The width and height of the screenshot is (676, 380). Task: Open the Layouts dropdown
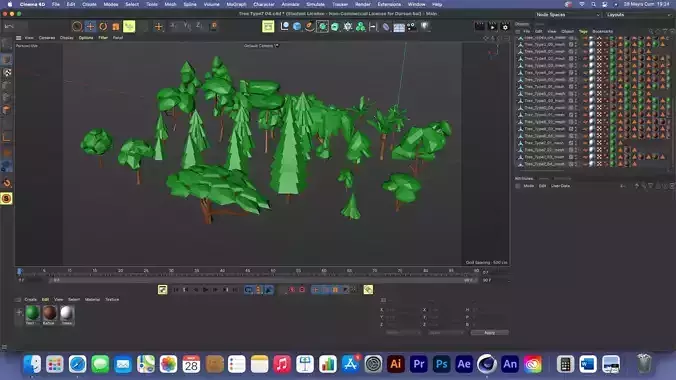[638, 15]
